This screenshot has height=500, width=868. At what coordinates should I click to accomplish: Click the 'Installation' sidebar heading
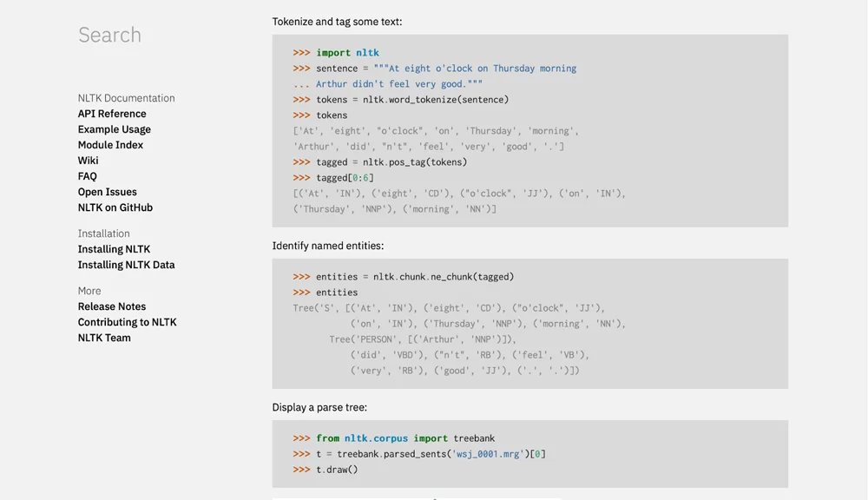(x=103, y=234)
